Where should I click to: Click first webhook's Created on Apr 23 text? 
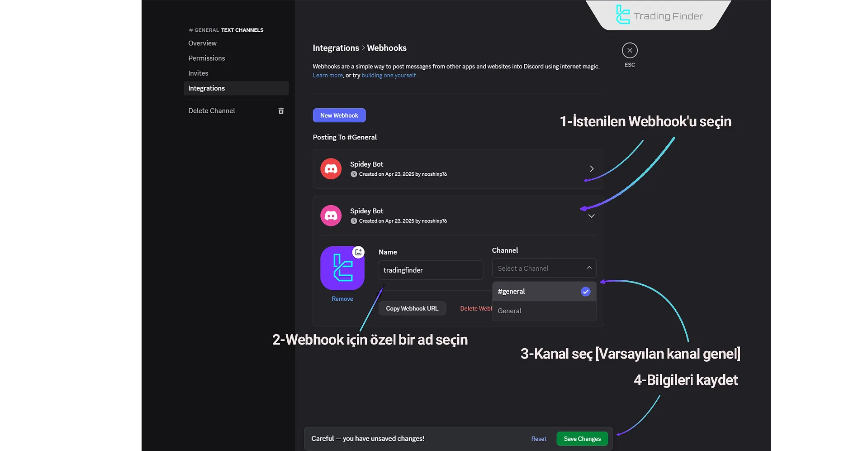(403, 174)
